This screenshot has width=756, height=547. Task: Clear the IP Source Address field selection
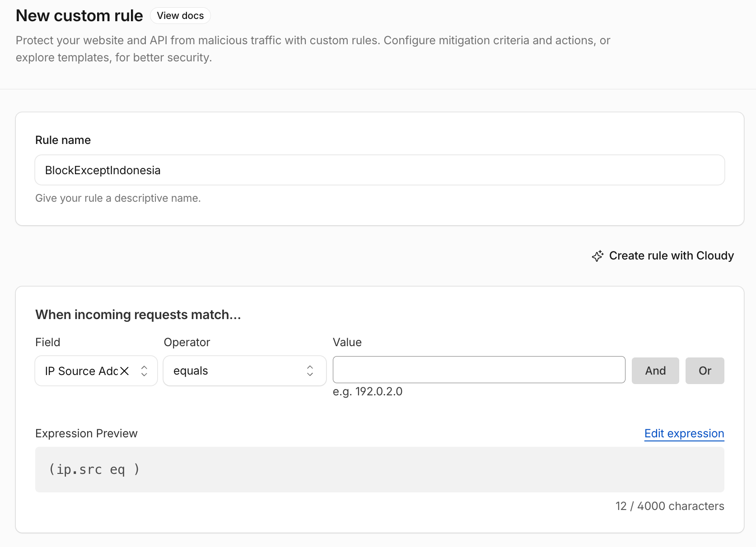pos(125,371)
